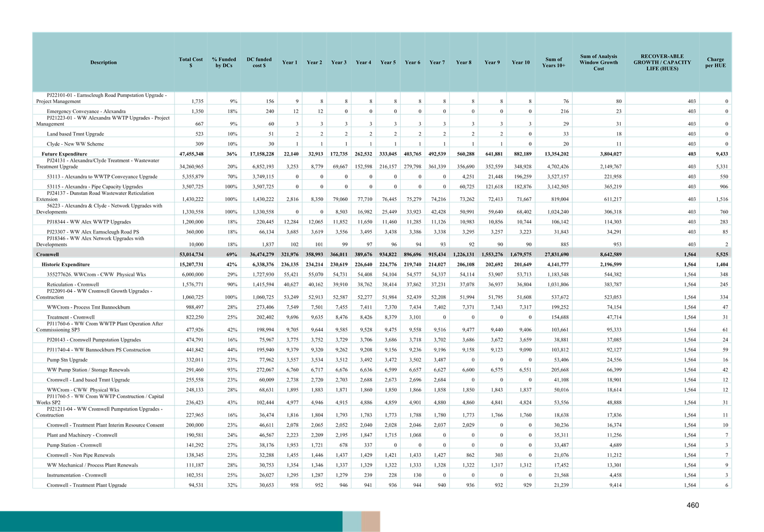
Task: Select the Sum of Years 10+ header
Action: coord(553,62)
